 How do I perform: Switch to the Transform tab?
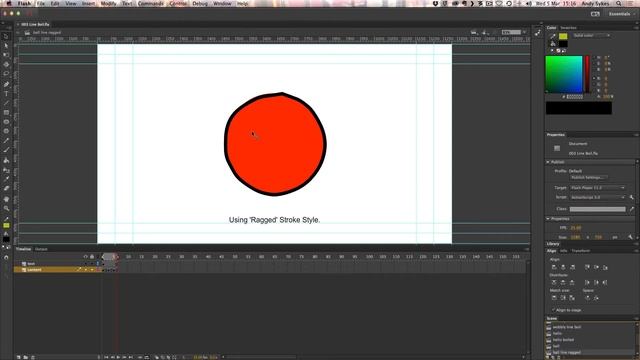[x=581, y=251]
